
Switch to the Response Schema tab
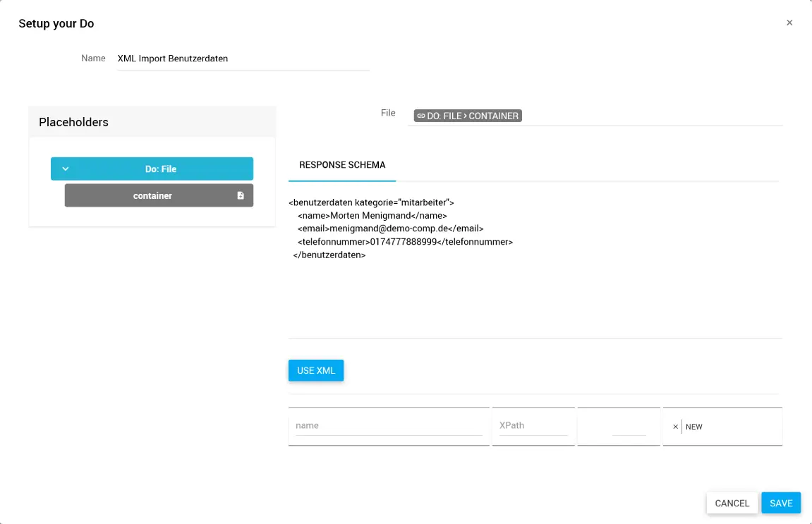tap(342, 165)
